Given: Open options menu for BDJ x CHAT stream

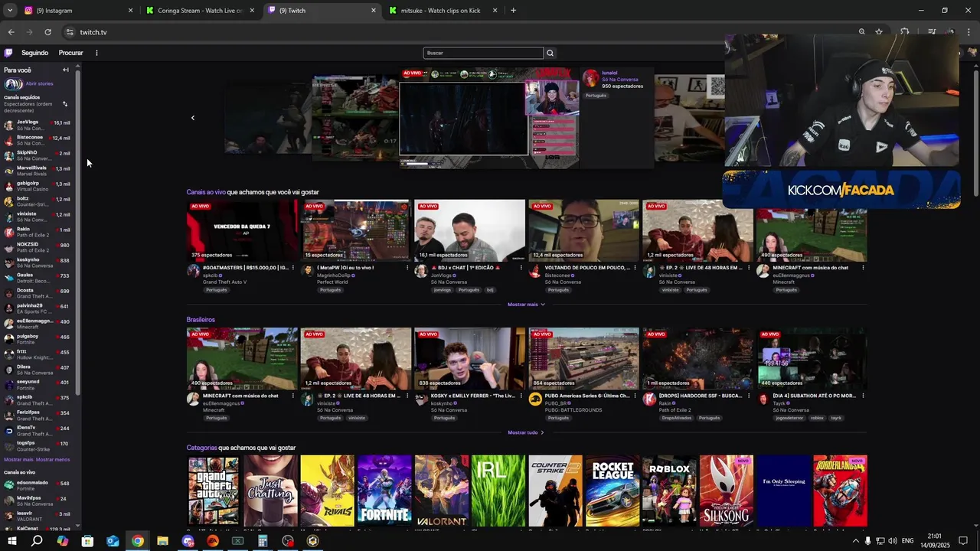Looking at the screenshot, I should (x=521, y=268).
